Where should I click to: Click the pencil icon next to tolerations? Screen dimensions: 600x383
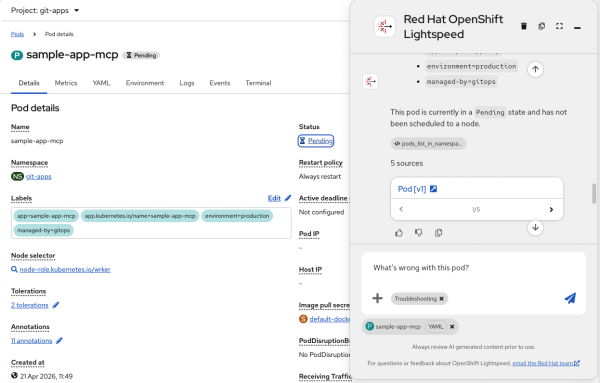point(56,305)
